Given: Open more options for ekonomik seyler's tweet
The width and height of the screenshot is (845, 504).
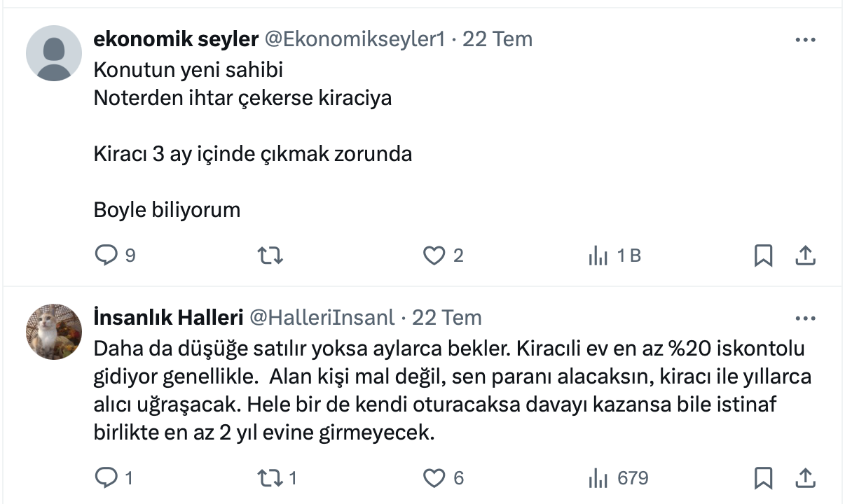Looking at the screenshot, I should (806, 40).
